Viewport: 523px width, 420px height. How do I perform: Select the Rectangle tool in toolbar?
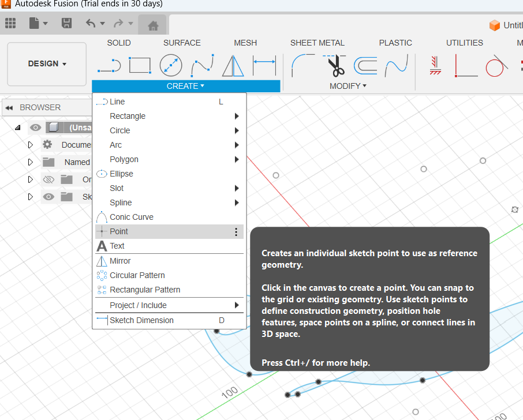click(140, 65)
